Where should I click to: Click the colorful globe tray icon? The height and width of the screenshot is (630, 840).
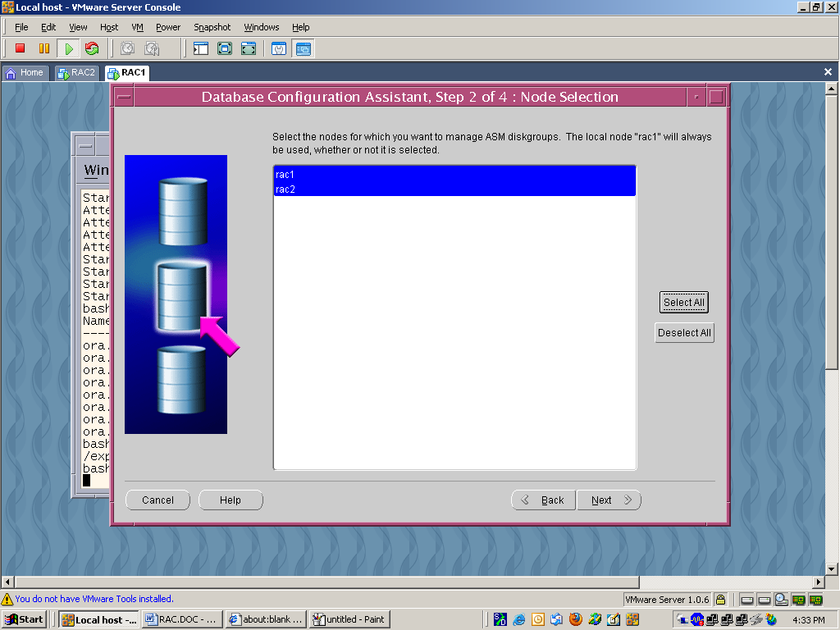[x=771, y=620]
